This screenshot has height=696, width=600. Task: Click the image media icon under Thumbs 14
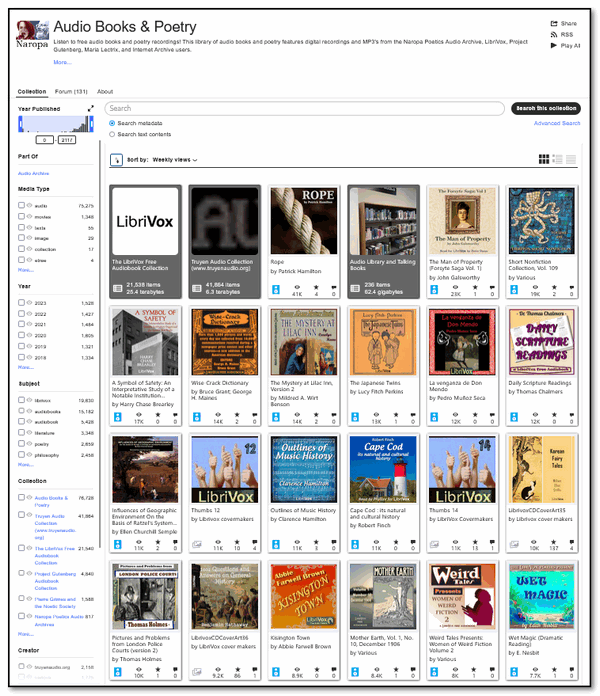tap(434, 544)
